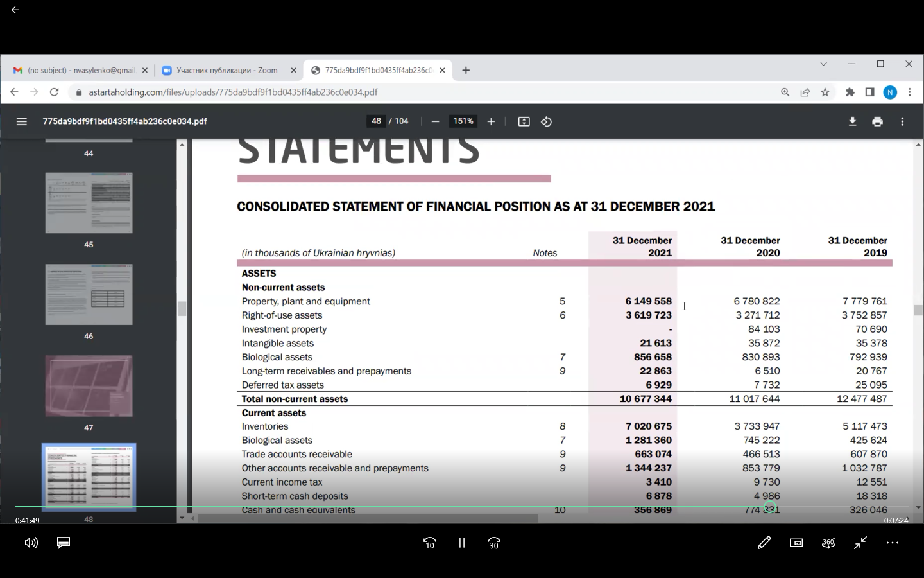Click the PDF zoom in plus button

pos(491,121)
